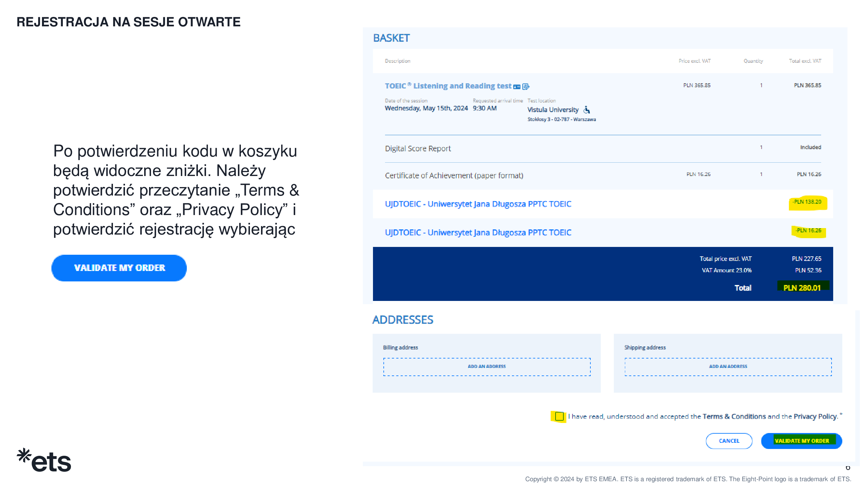Screen dimensions: 868x488
Task: Select the Digital Score Report line
Action: [x=603, y=149]
